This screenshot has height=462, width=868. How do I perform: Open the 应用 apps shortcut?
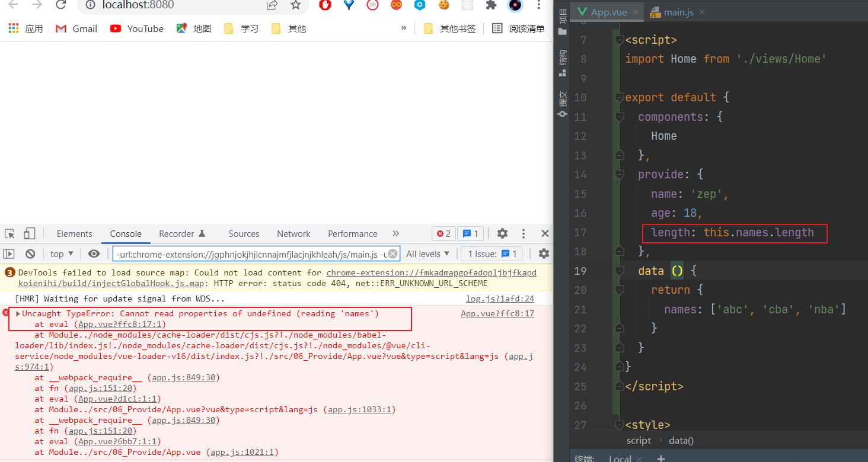25,28
